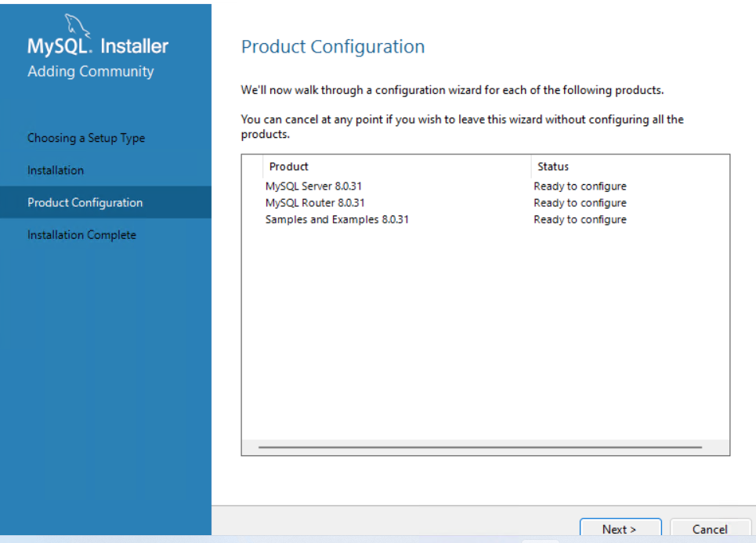Select Product Configuration step in sidebar

[x=85, y=202]
